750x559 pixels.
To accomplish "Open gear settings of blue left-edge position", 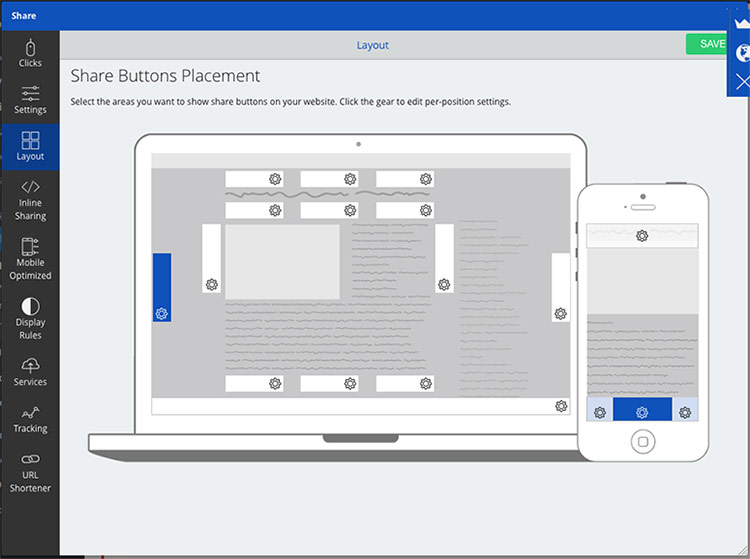I will pyautogui.click(x=162, y=314).
